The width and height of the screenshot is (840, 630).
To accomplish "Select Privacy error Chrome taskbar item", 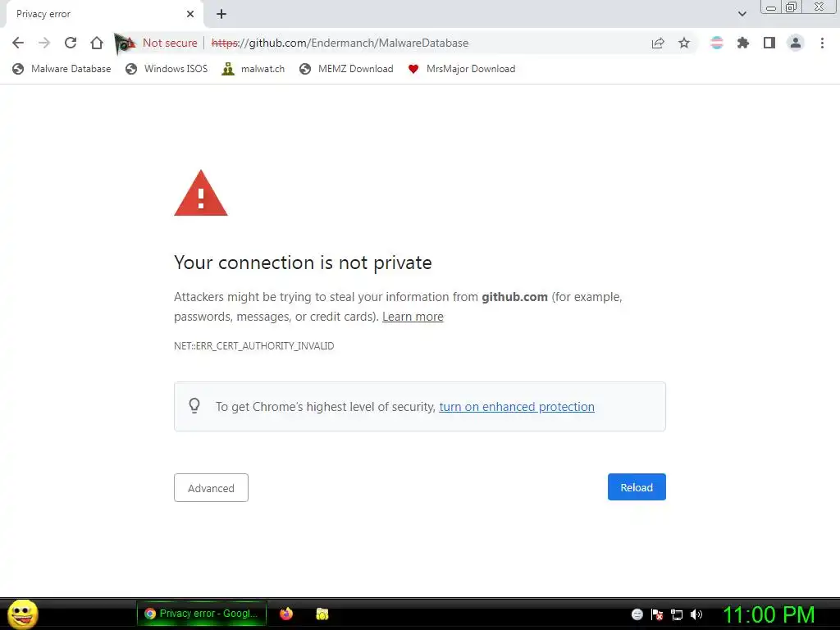I will 202,614.
